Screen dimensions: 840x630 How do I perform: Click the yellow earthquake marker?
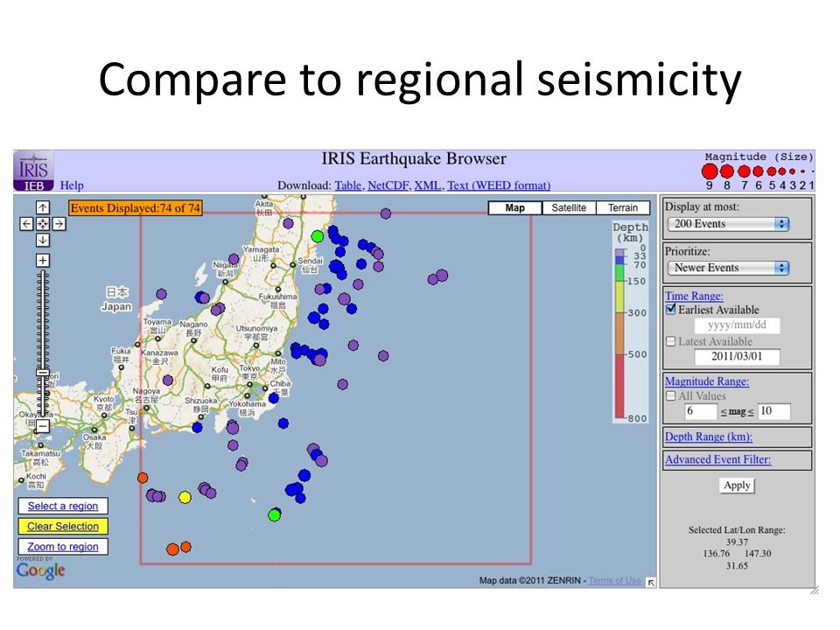(x=185, y=498)
